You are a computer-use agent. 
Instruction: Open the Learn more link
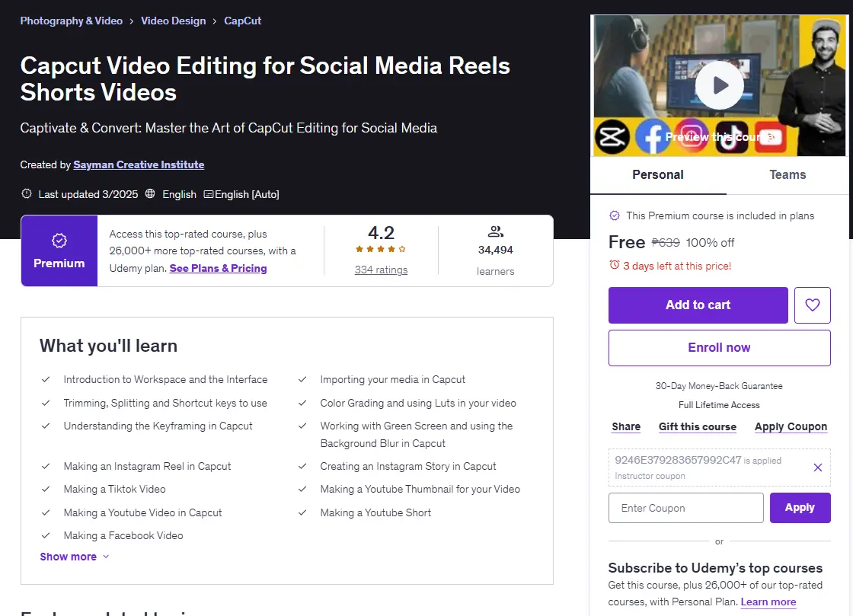click(768, 602)
